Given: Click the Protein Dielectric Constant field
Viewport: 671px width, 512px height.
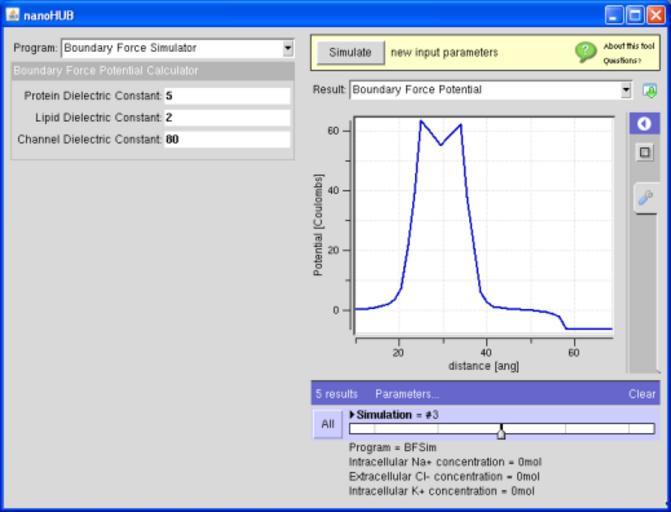Looking at the screenshot, I should click(x=227, y=96).
